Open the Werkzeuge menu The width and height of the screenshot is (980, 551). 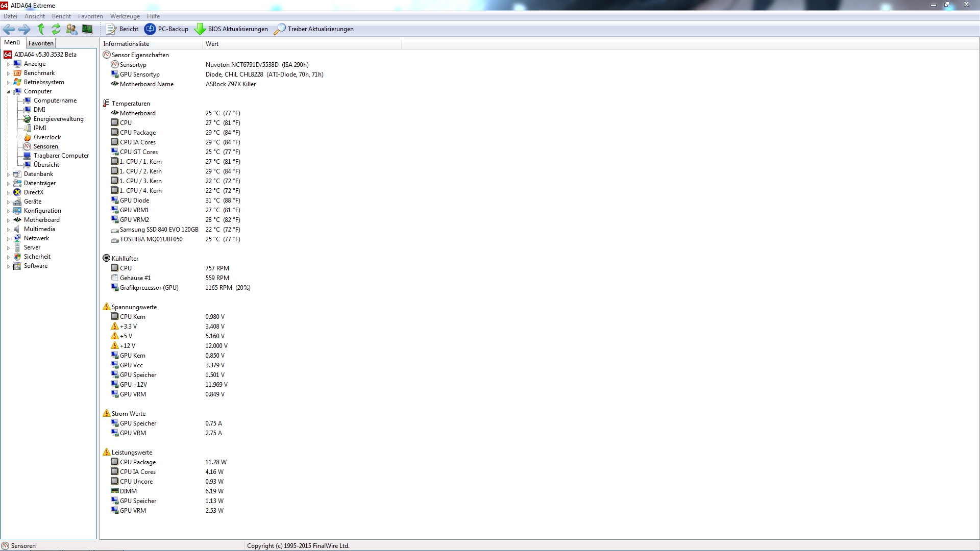coord(125,16)
